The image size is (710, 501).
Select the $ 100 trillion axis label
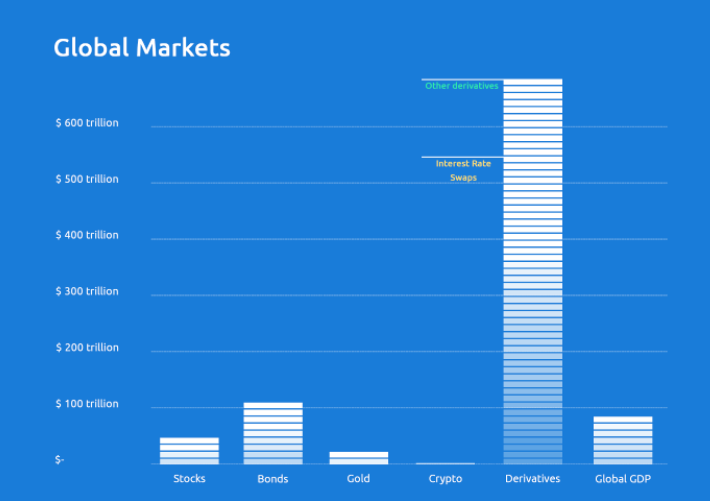[87, 404]
